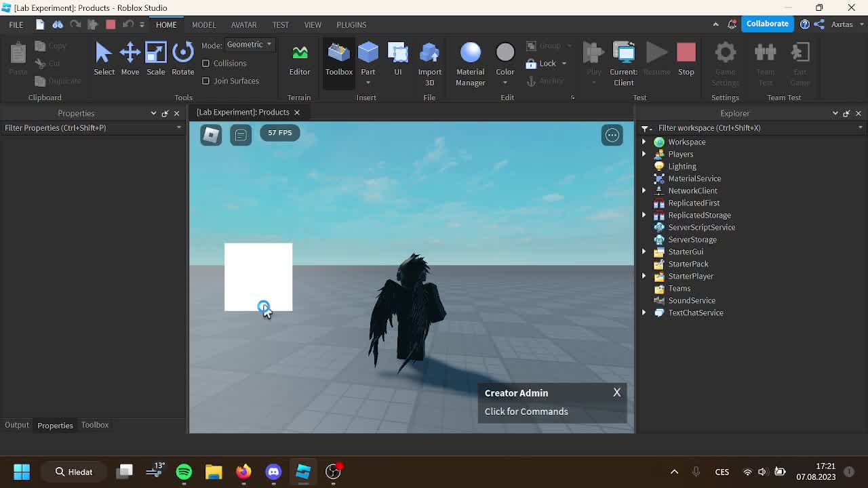
Task: Open the FILE menu
Action: pos(16,24)
